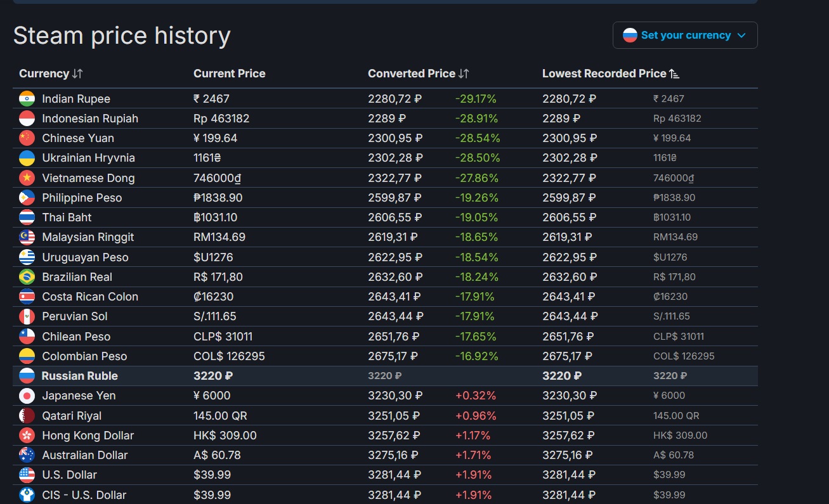Select the Vietnamese Dong flag icon
829x504 pixels.
pos(27,178)
